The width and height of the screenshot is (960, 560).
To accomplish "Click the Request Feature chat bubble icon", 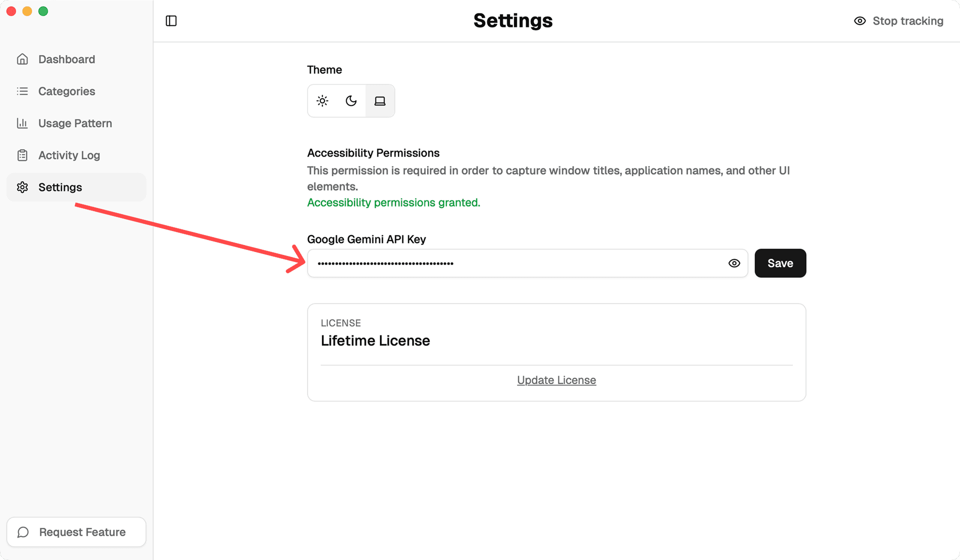I will click(23, 532).
